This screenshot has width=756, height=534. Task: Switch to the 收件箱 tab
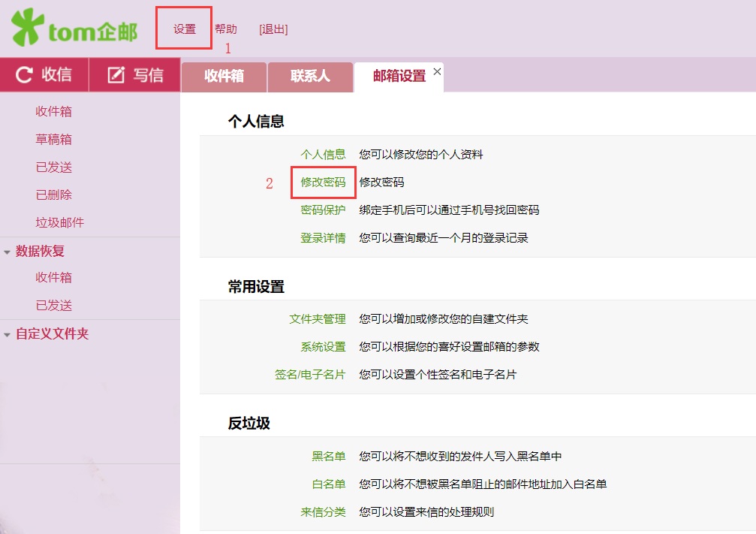tap(224, 76)
